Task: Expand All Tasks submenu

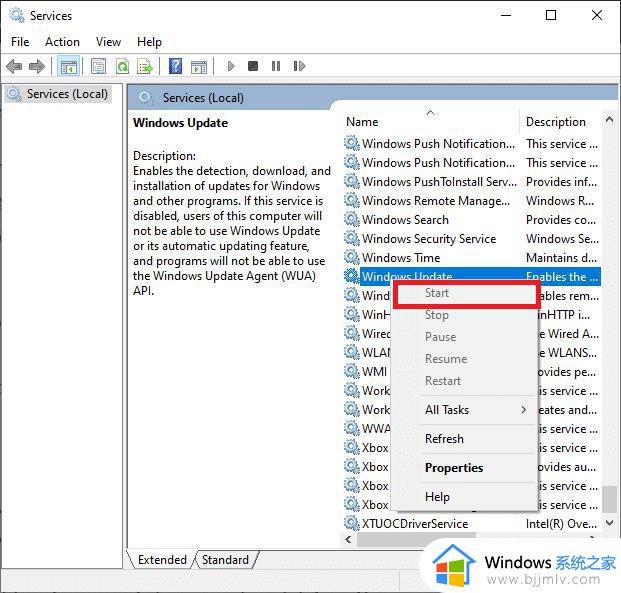Action: click(467, 410)
